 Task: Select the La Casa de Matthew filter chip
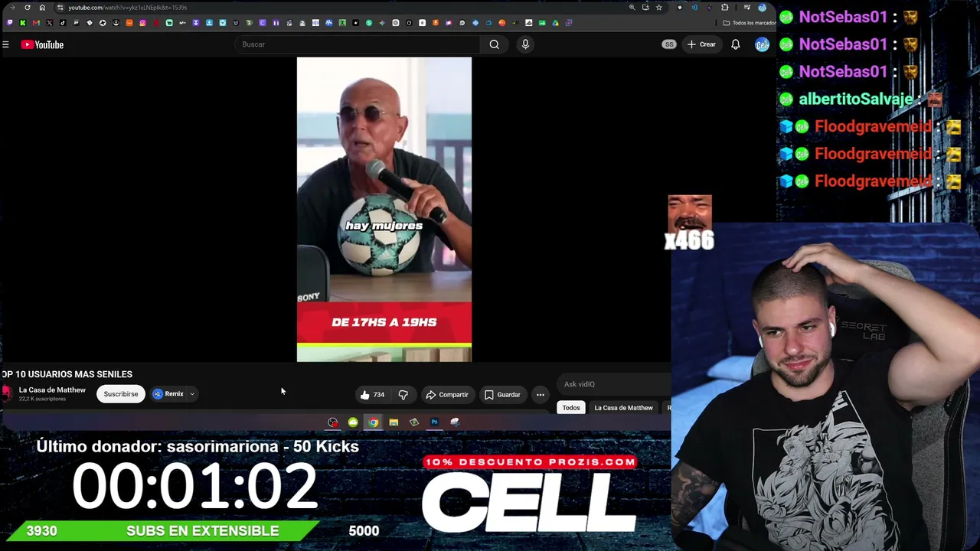pyautogui.click(x=623, y=408)
